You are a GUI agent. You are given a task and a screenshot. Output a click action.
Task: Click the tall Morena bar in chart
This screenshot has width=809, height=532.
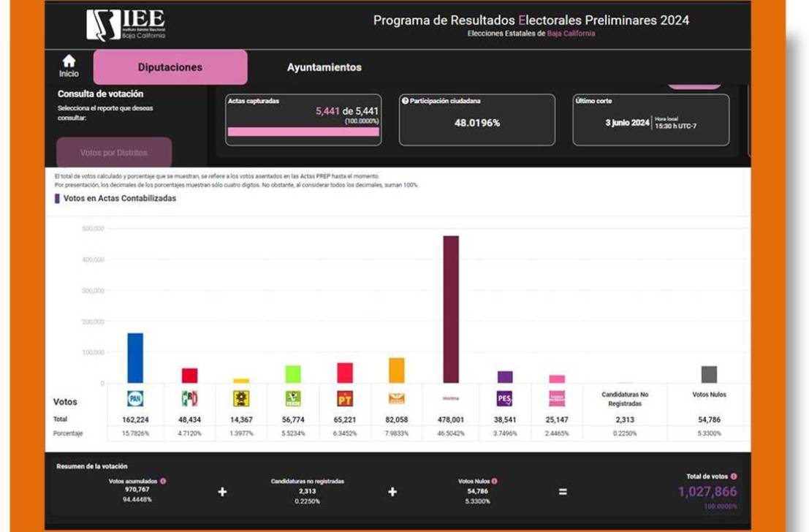click(x=451, y=308)
